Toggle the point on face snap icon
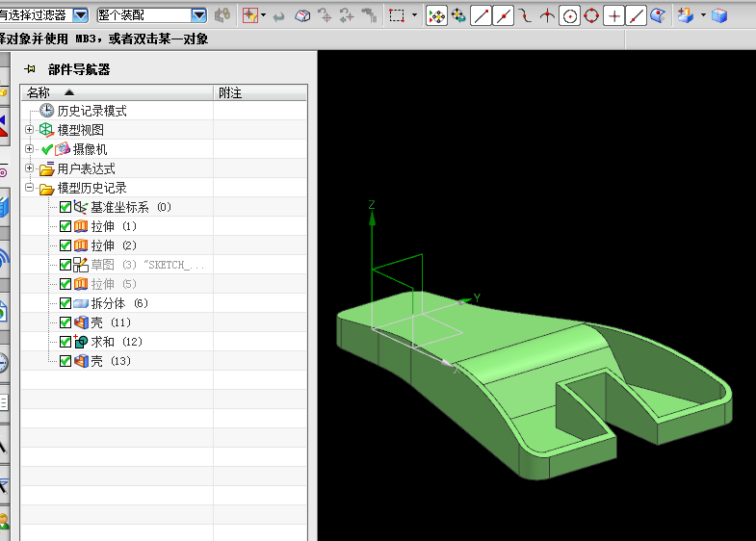 pyautogui.click(x=658, y=15)
